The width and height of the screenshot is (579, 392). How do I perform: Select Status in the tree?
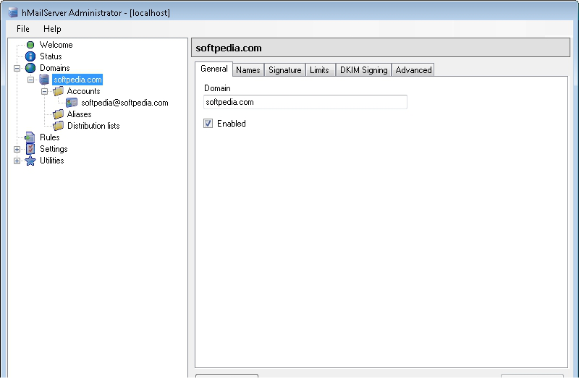pos(51,56)
